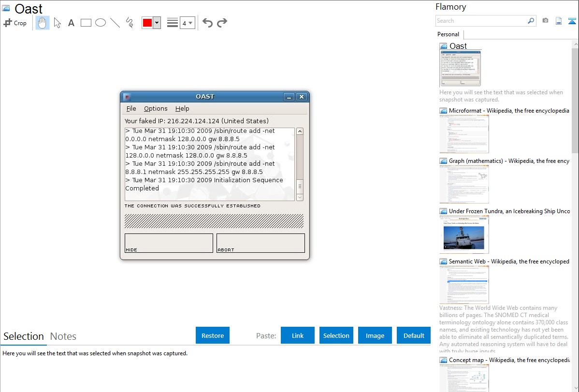
Task: Switch to the Notes tab
Action: (x=63, y=336)
